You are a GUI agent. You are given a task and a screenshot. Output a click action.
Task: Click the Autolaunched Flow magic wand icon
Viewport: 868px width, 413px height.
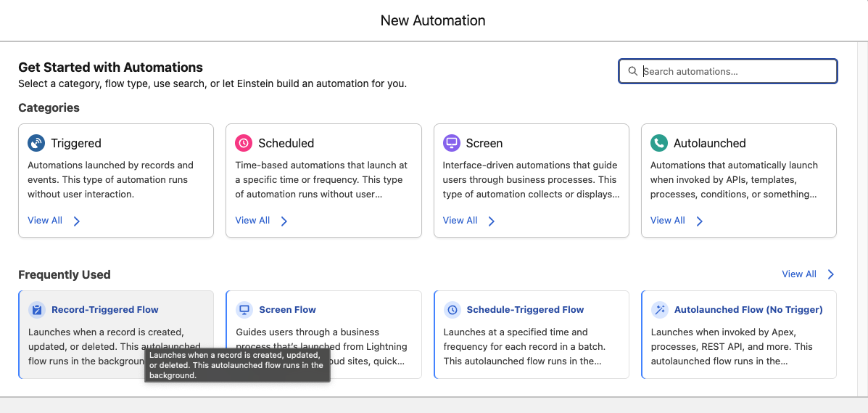pos(660,310)
